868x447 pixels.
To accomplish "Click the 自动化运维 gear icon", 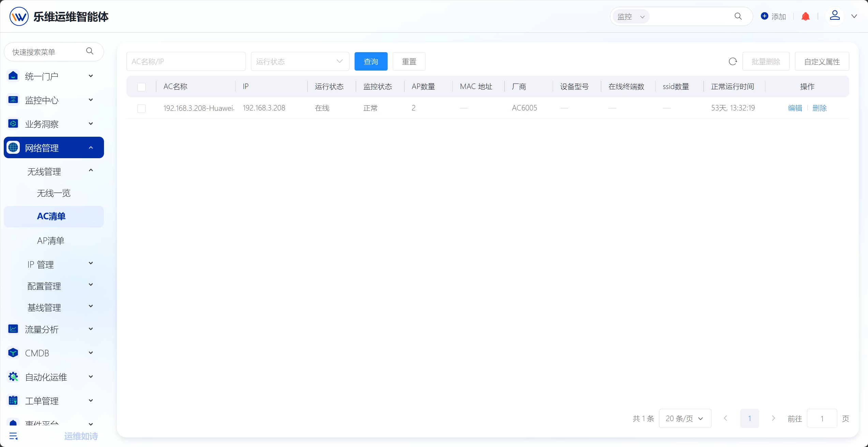I will click(13, 376).
